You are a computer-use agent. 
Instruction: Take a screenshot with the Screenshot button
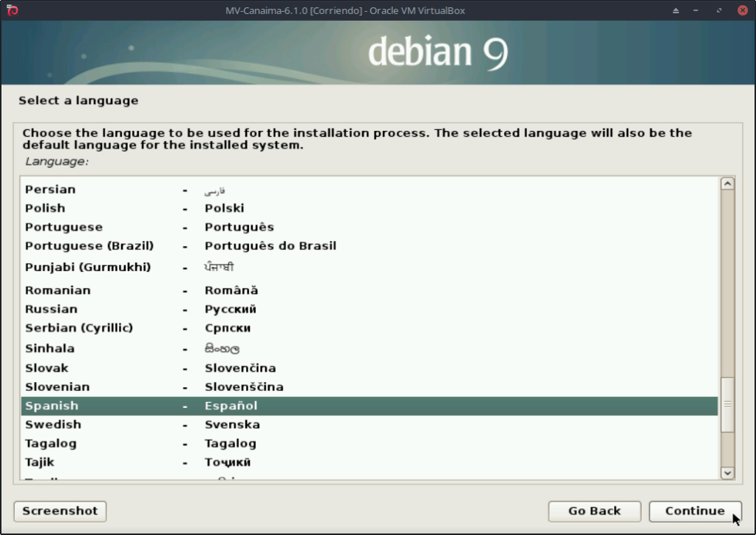pos(60,511)
